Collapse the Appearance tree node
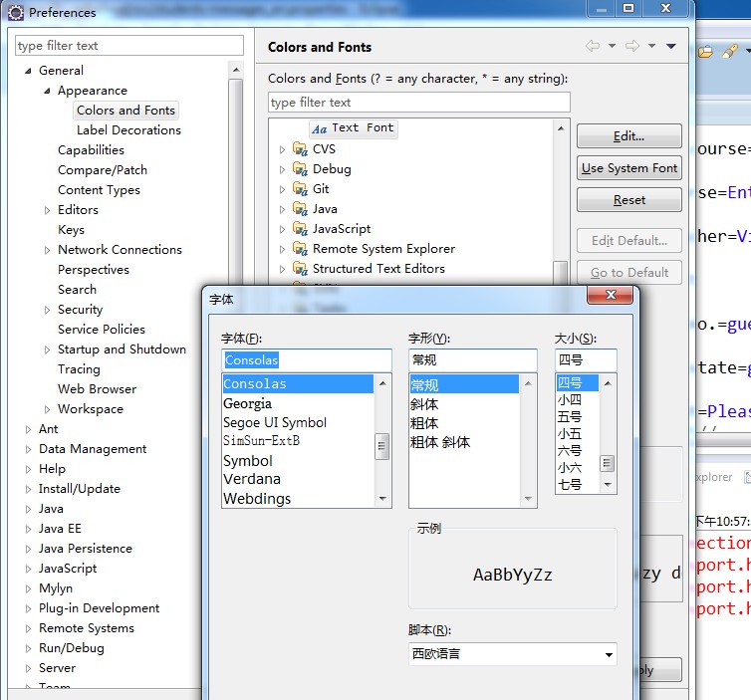The width and height of the screenshot is (751, 700). (x=47, y=91)
